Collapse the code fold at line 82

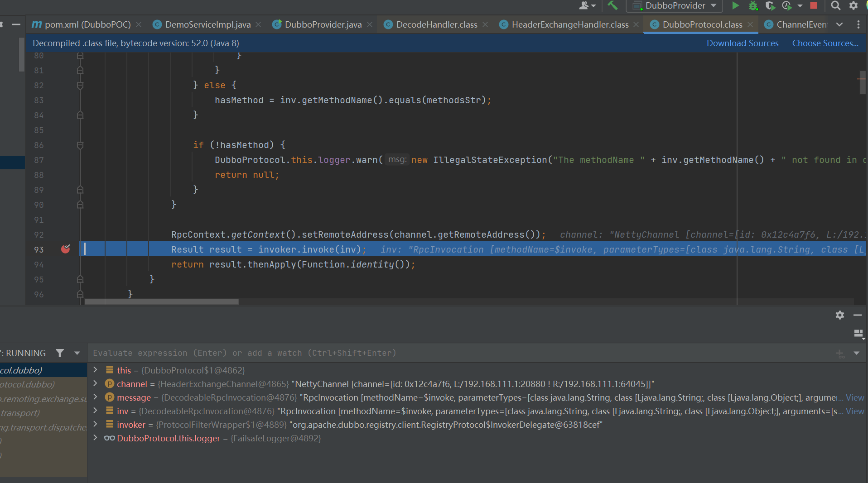tap(80, 85)
